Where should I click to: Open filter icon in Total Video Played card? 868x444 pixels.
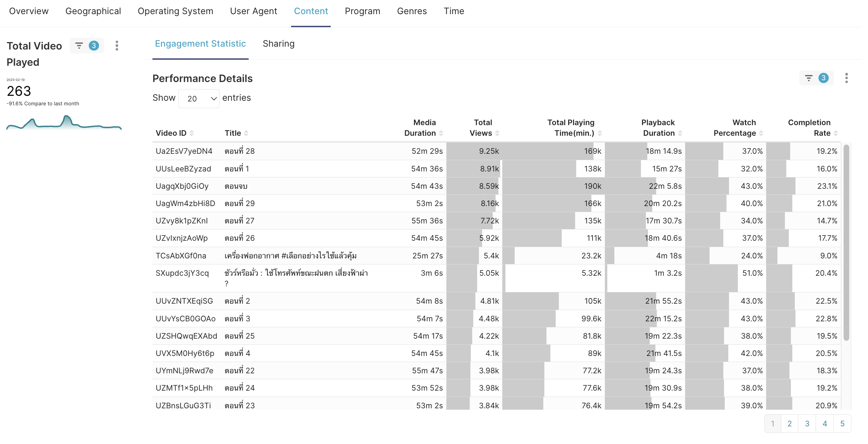pos(87,46)
